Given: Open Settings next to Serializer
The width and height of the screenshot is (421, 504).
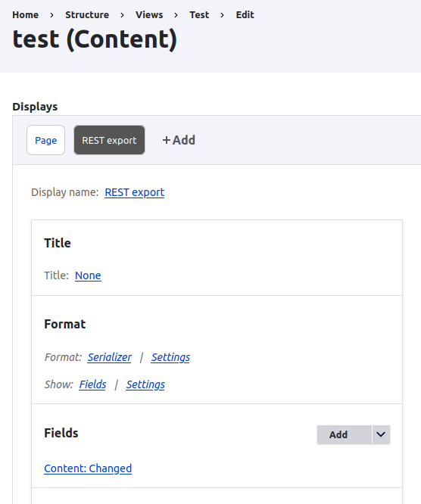Looking at the screenshot, I should coord(170,357).
